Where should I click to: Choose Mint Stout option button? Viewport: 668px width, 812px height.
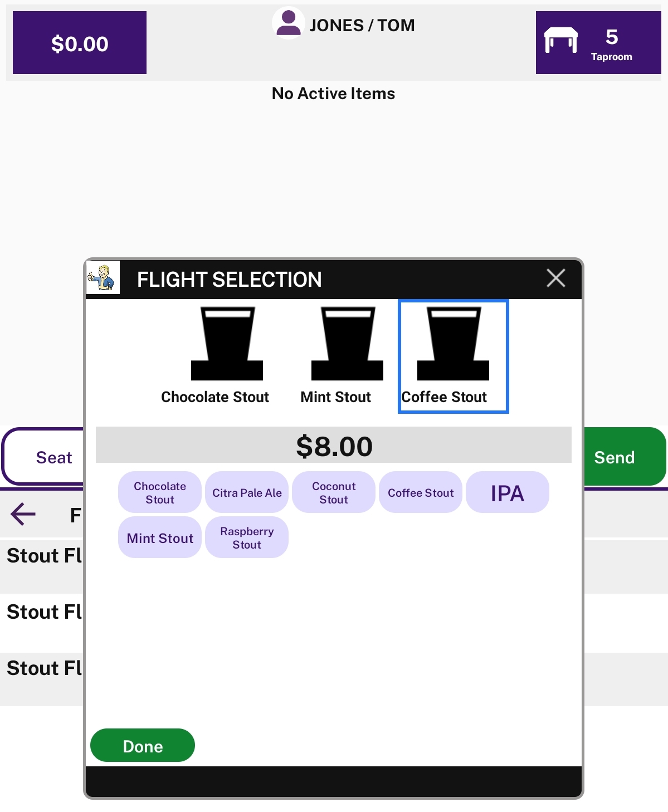160,537
